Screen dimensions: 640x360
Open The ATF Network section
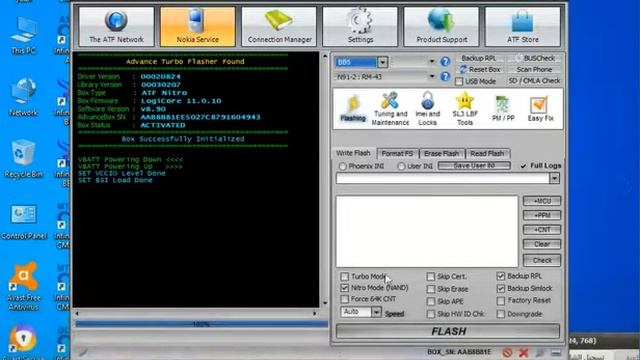[x=116, y=27]
